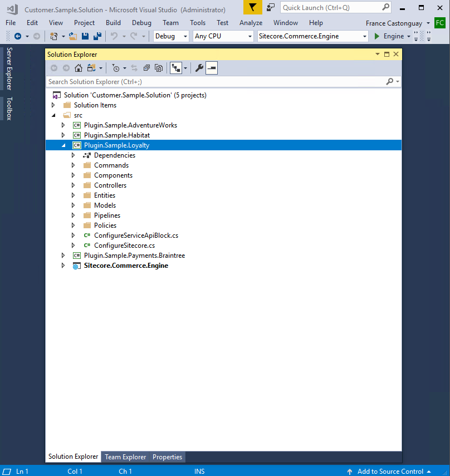Select the Plugin.Sample.Habitat project

click(117, 135)
